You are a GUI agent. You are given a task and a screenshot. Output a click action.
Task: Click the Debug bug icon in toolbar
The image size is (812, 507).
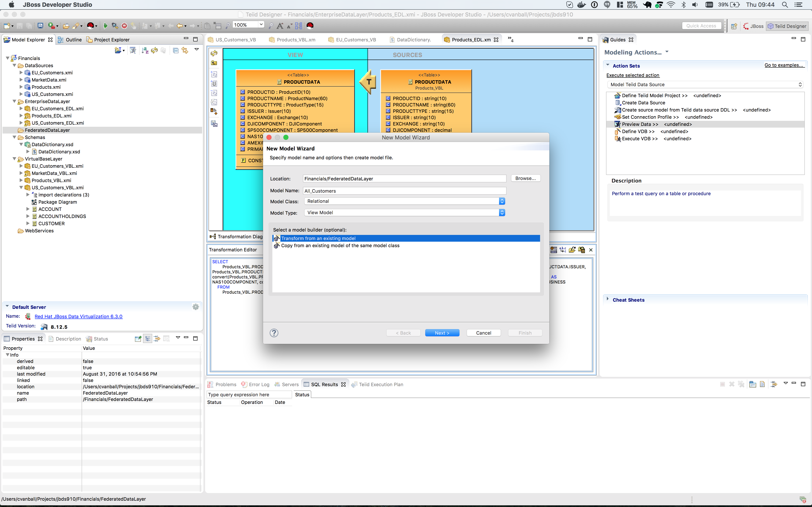click(x=114, y=26)
